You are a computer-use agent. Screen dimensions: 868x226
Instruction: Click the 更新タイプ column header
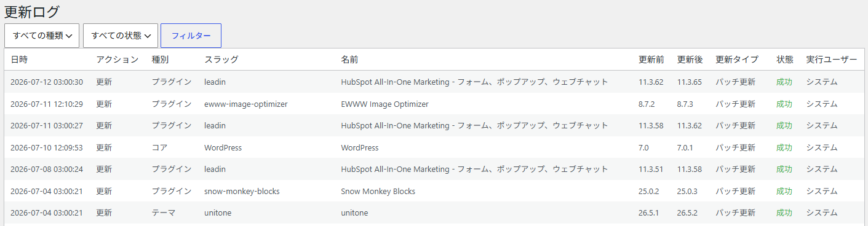click(737, 60)
